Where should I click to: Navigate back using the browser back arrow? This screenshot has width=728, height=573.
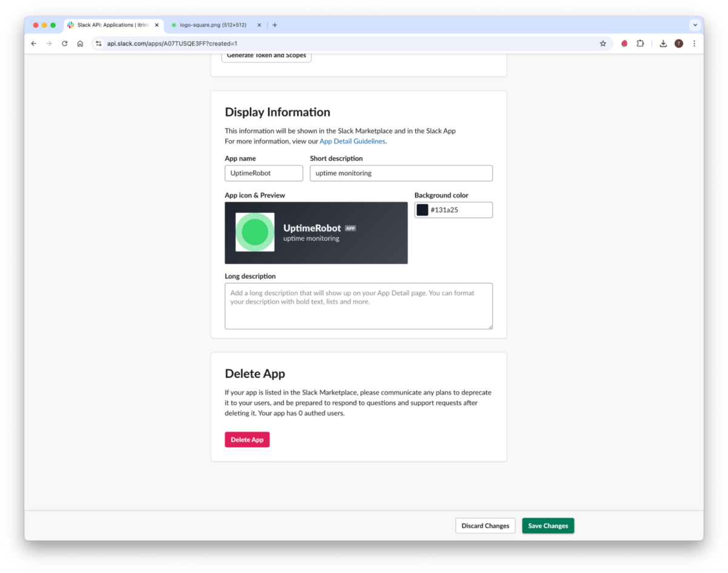tap(33, 43)
